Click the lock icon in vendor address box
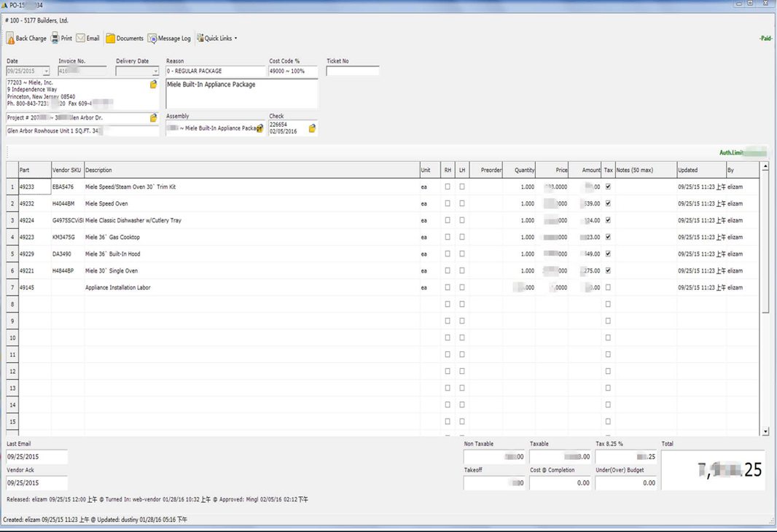The height and width of the screenshot is (532, 777). [x=153, y=85]
